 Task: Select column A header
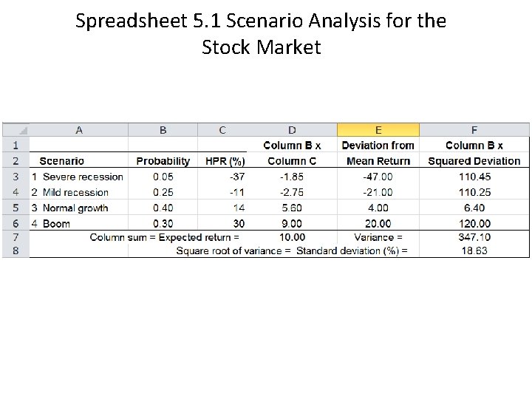click(79, 130)
